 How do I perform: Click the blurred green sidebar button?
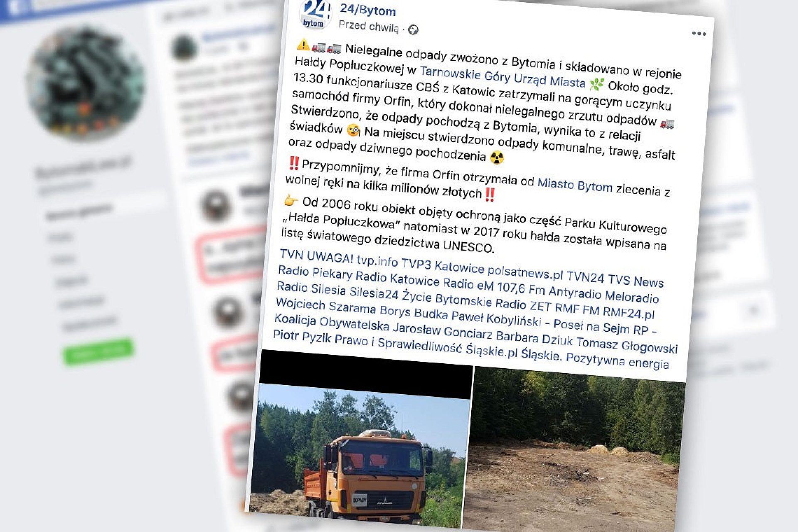pos(99,352)
